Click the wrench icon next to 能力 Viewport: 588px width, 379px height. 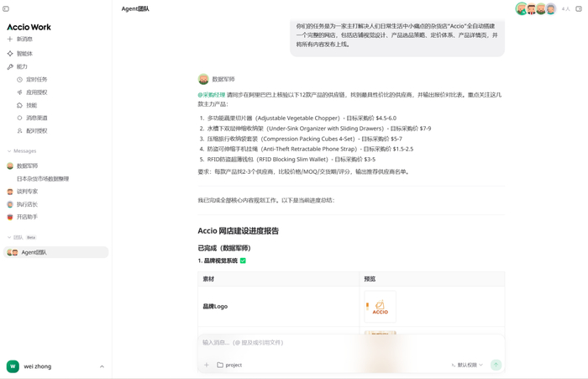(x=10, y=66)
